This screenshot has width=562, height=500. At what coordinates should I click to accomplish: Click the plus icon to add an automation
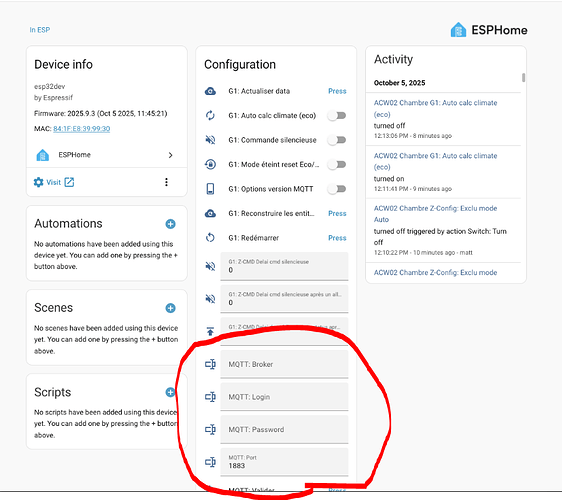point(170,224)
